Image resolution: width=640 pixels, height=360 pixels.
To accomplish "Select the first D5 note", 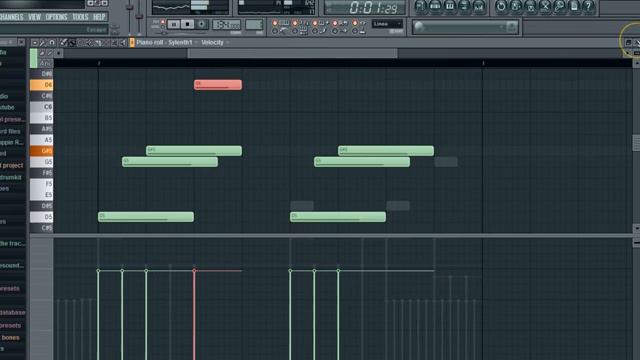I will click(x=146, y=216).
